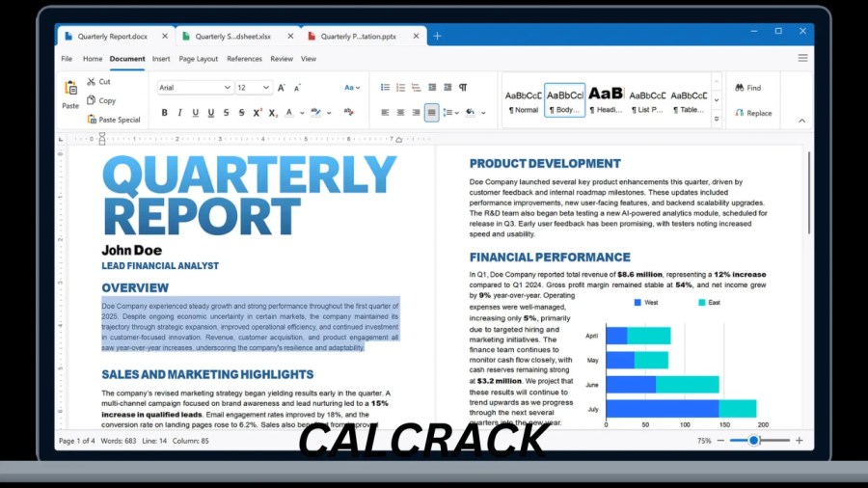Apply superscript formatting

click(258, 112)
